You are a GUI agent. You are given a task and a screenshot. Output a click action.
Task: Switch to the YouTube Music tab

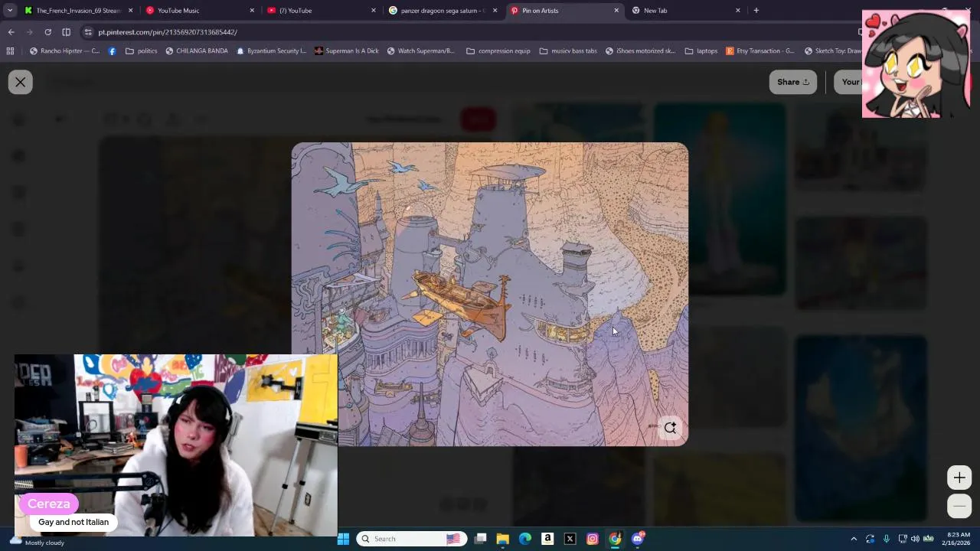click(x=199, y=11)
